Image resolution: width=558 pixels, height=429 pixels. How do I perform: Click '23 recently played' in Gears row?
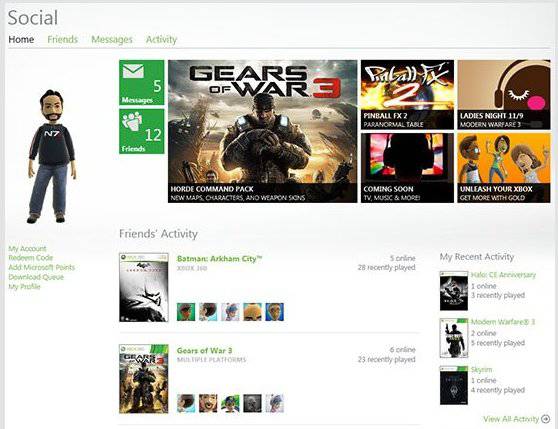click(x=386, y=359)
